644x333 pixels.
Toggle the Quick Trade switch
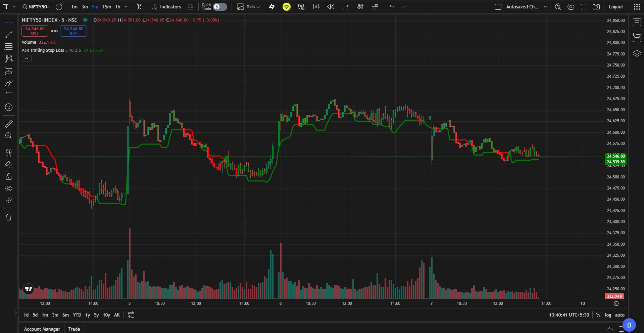point(220,7)
